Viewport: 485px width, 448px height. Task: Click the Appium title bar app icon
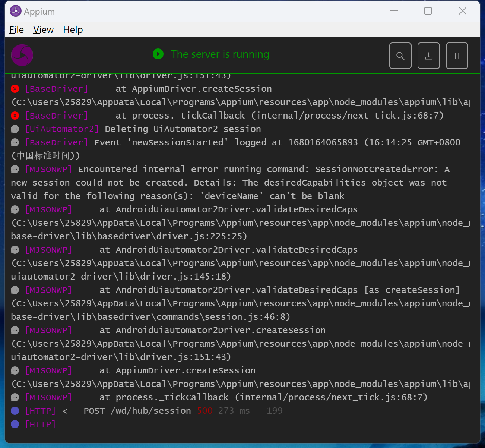(x=15, y=11)
